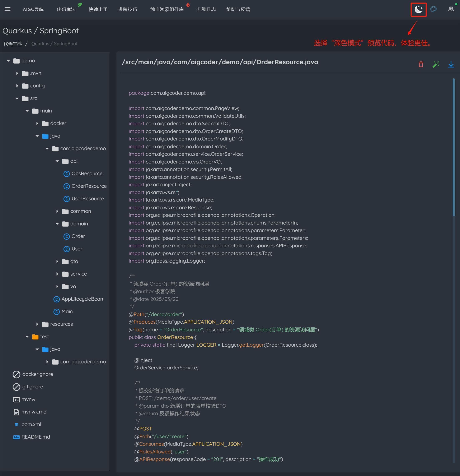Screen dimensions: 460x476
Task: Expand the service folder
Action: (57, 274)
